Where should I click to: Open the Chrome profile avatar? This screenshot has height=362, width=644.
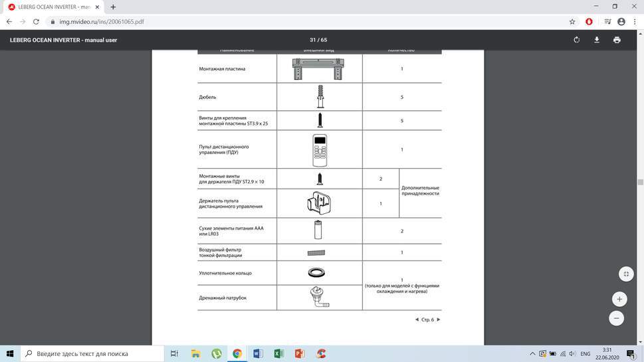tap(621, 22)
